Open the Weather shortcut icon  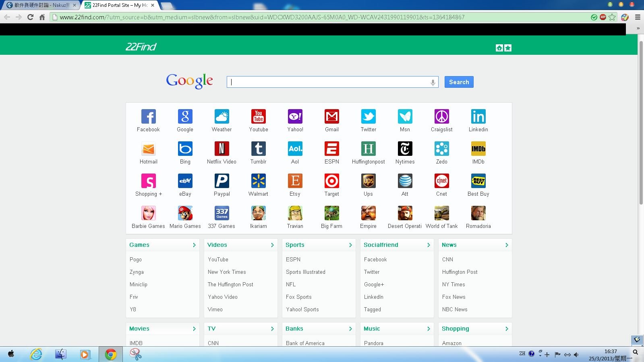[x=222, y=117]
